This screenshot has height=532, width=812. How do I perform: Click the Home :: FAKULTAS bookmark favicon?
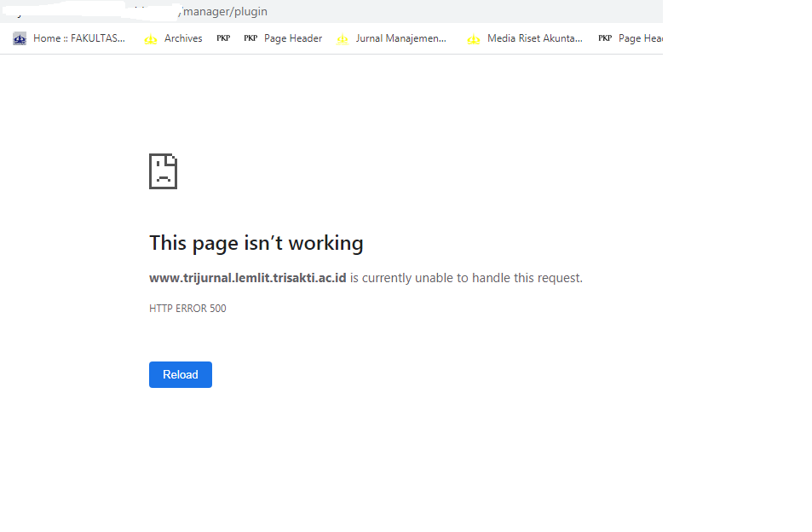20,38
